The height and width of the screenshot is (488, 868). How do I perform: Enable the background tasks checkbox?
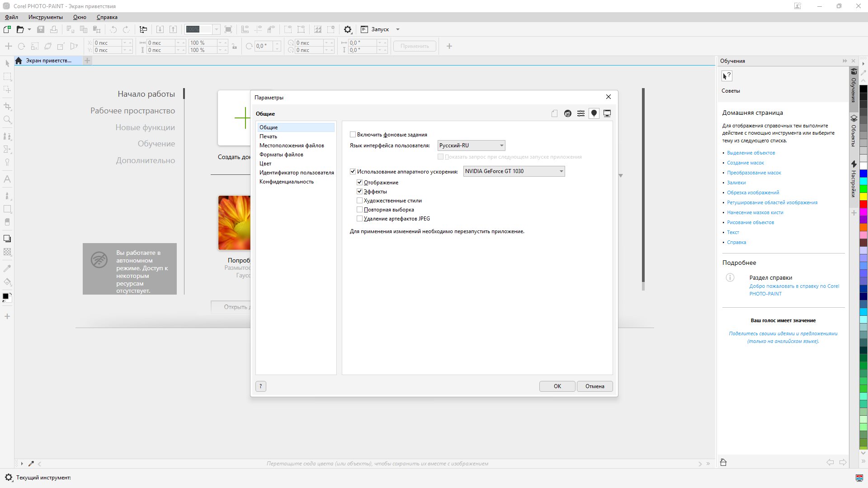click(353, 135)
